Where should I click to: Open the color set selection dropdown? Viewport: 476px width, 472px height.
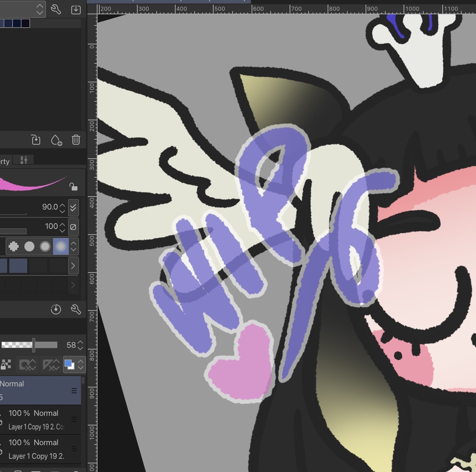click(x=39, y=9)
